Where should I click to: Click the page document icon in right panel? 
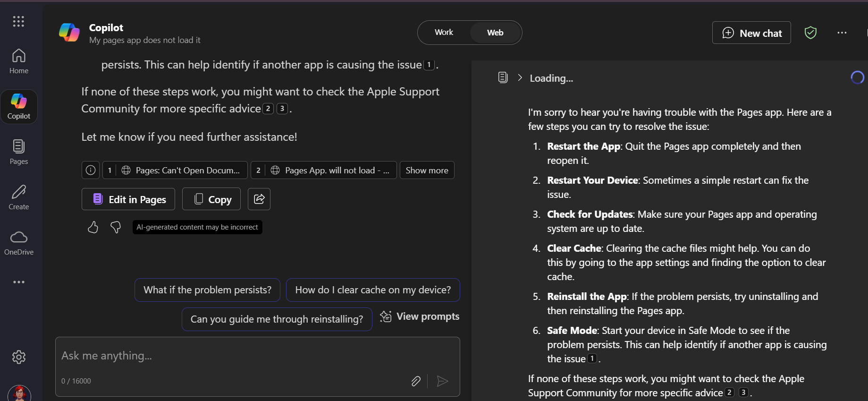point(503,77)
